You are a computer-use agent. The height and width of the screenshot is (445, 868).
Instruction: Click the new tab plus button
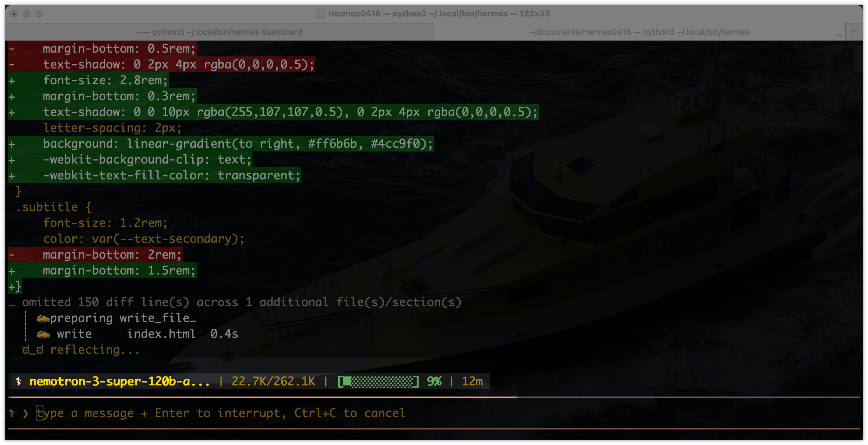(853, 32)
